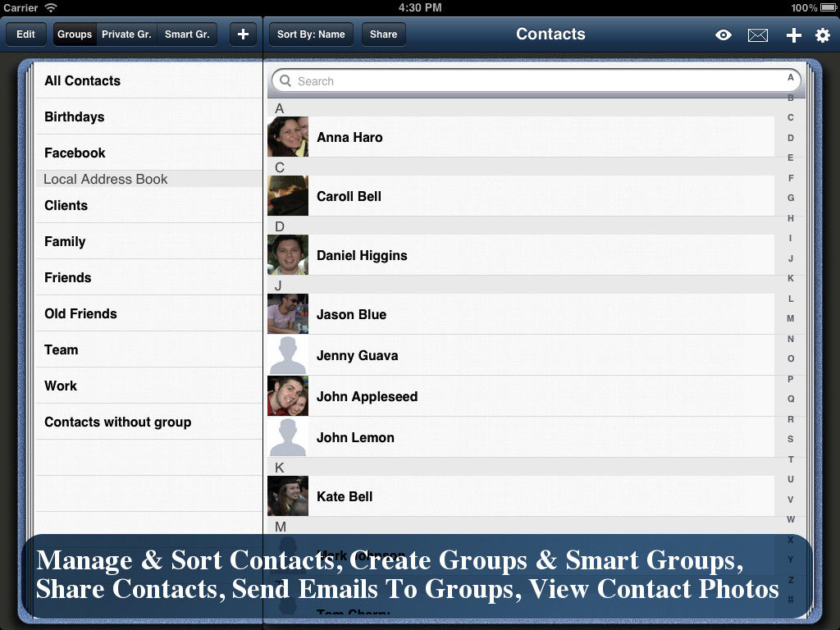Select the Work group
This screenshot has height=630, width=840.
tap(148, 386)
